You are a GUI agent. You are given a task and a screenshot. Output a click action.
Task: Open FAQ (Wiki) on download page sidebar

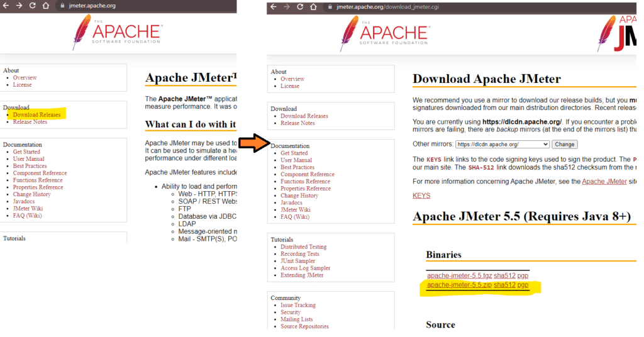point(295,217)
